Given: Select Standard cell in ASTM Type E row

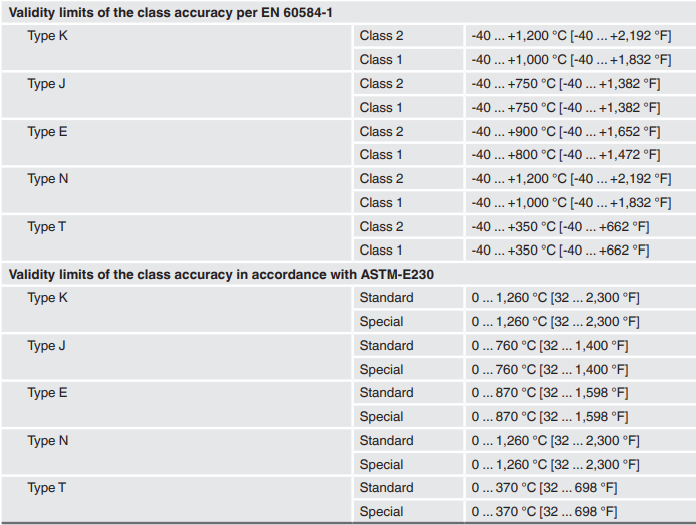Looking at the screenshot, I should pos(386,393).
